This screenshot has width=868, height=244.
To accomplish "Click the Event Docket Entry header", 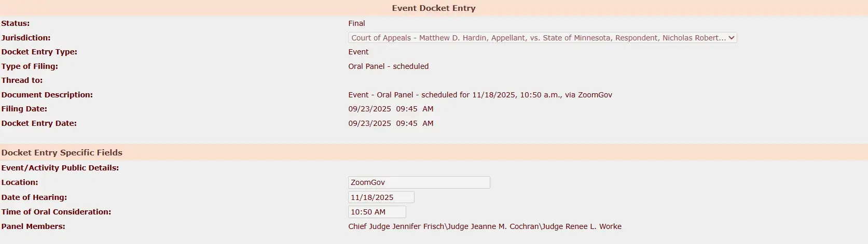I will 434,8.
